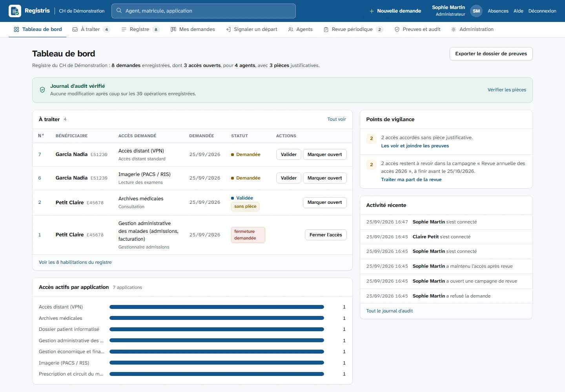This screenshot has height=392, width=565.
Task: Click the Tableau de bord grid icon
Action: (x=16, y=29)
